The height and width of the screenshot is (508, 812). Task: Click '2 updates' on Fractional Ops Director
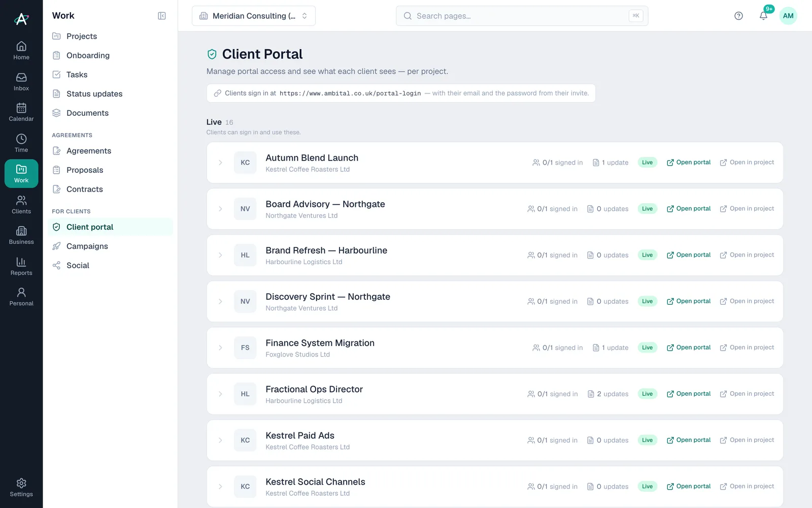click(608, 394)
